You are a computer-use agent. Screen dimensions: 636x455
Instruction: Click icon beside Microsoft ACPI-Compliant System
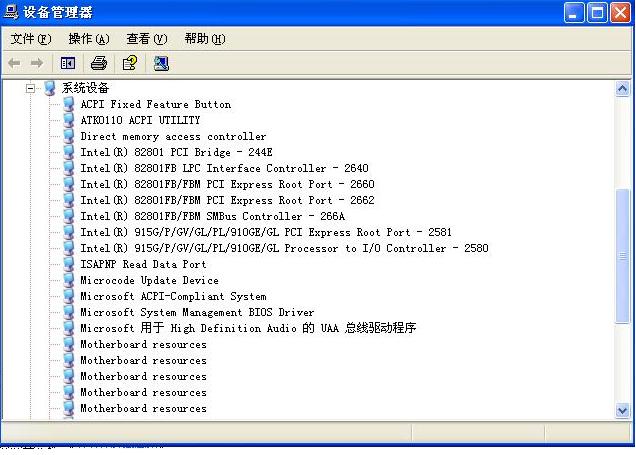(69, 296)
